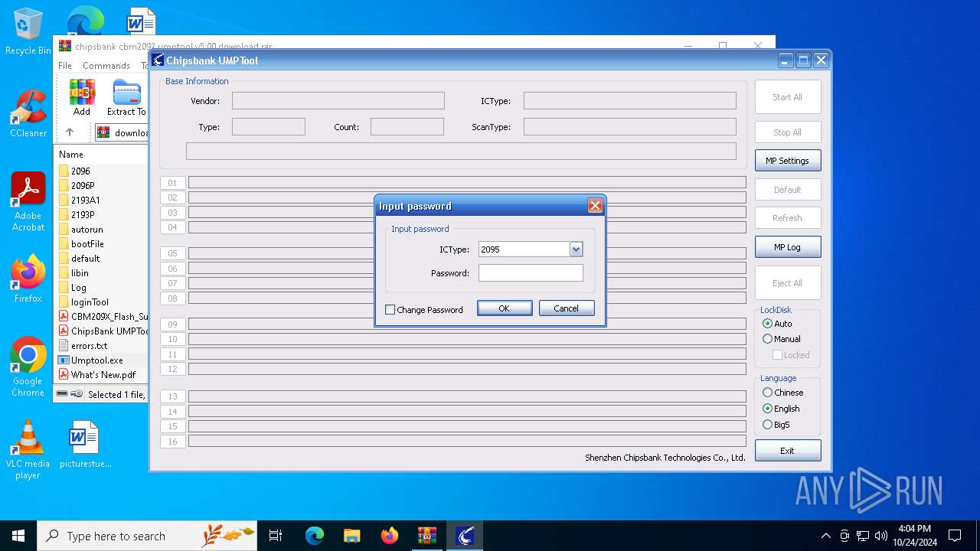
Task: Click Cancel in Input password dialog
Action: pyautogui.click(x=567, y=308)
